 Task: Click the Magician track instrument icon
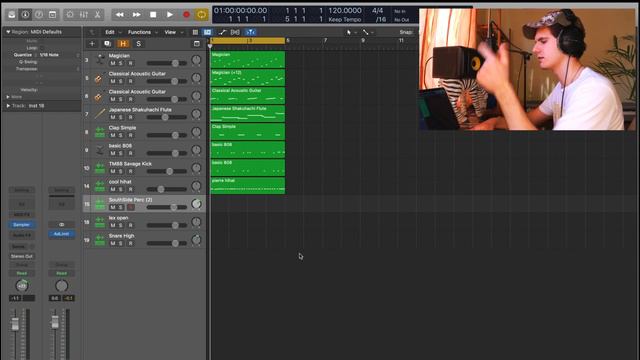coord(100,60)
